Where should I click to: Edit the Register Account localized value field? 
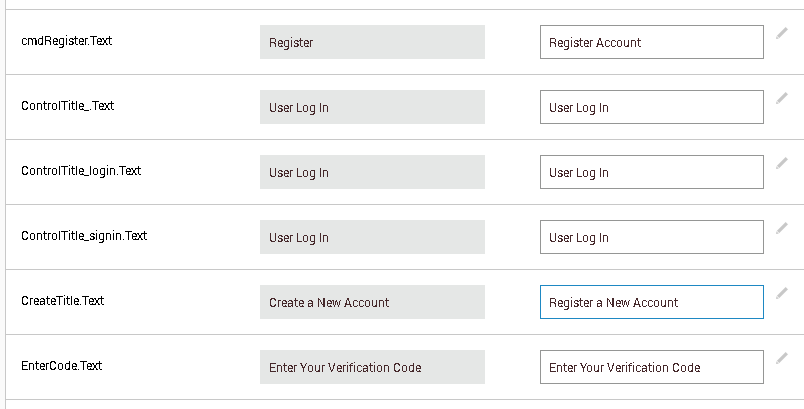tap(652, 42)
